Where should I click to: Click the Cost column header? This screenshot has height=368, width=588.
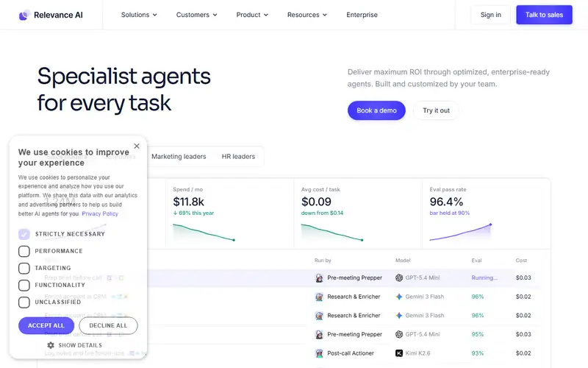(x=521, y=261)
